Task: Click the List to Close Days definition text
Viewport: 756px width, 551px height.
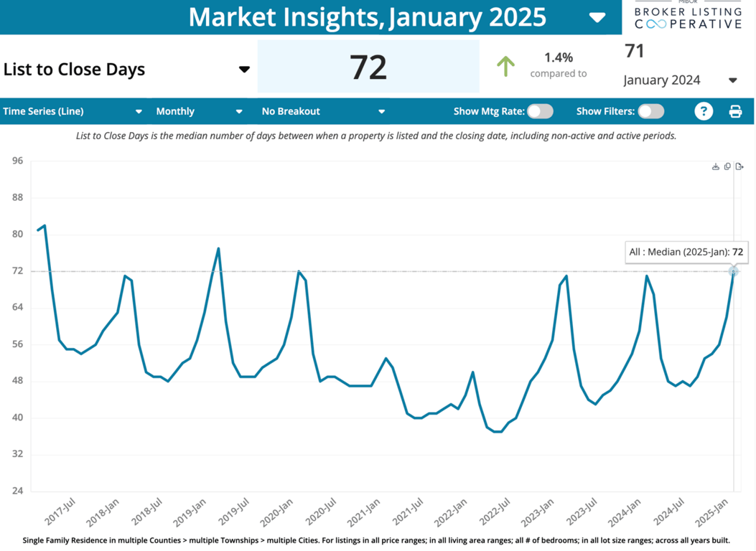Action: 376,136
